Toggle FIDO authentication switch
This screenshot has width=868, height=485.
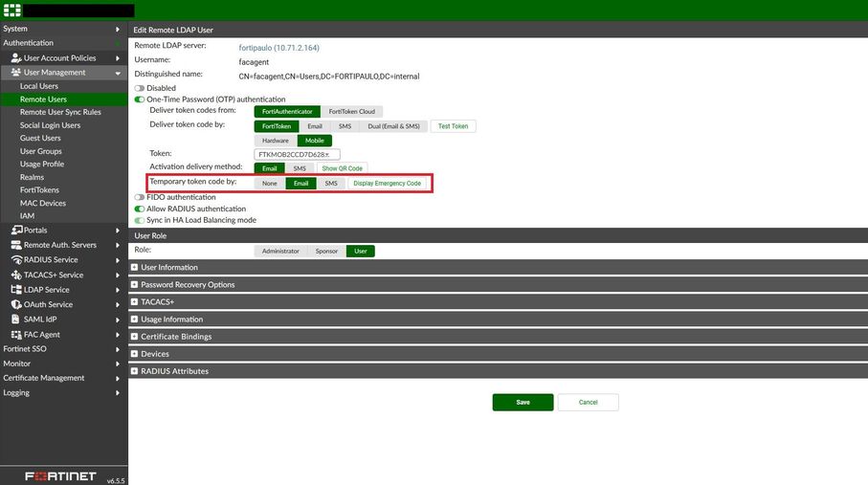click(x=139, y=197)
